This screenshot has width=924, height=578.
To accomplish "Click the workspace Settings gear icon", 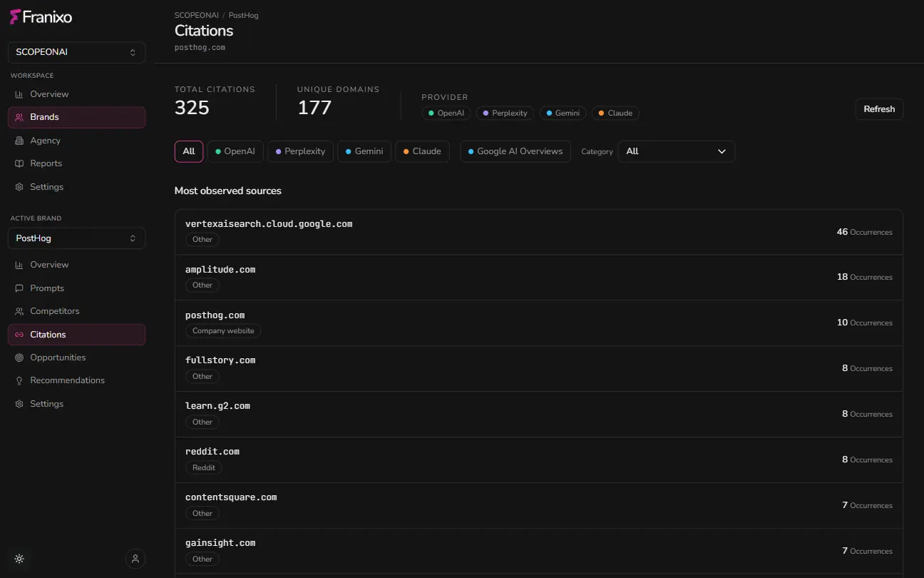I will point(19,187).
